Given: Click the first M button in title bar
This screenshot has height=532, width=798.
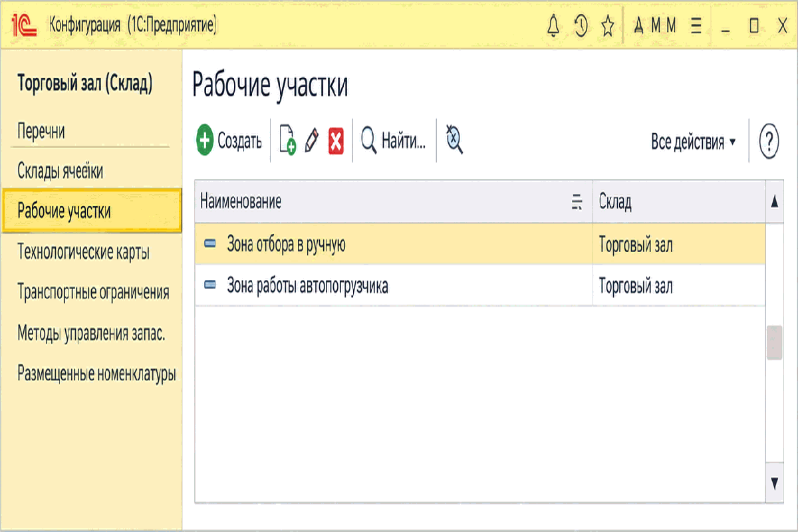Looking at the screenshot, I should coord(655,25).
